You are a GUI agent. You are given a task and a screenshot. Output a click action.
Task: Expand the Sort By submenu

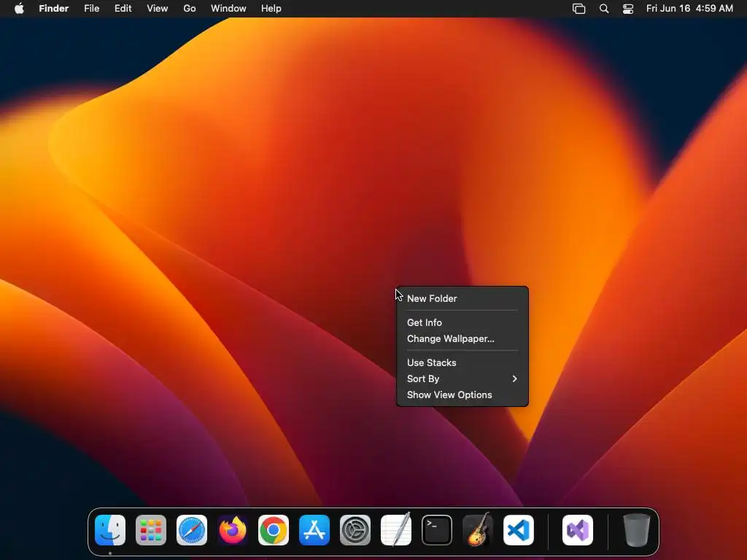(x=462, y=378)
